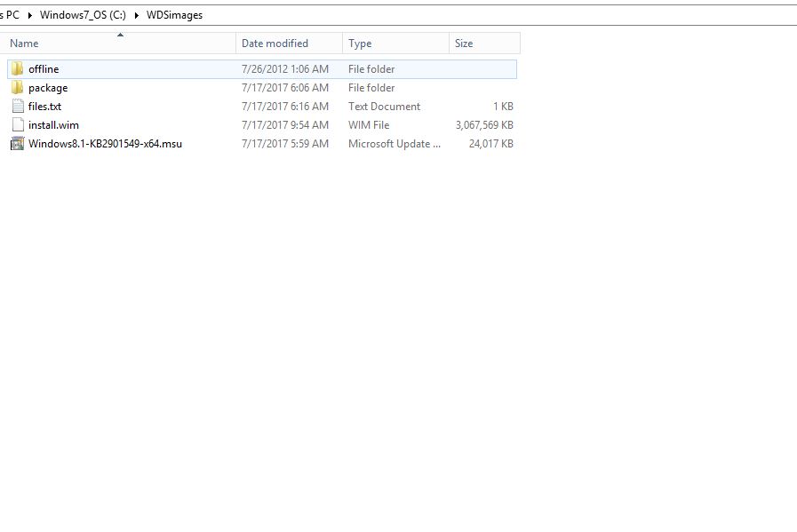Sort by the Date modified column header
Viewport: 797px width, 532px height.
(290, 44)
